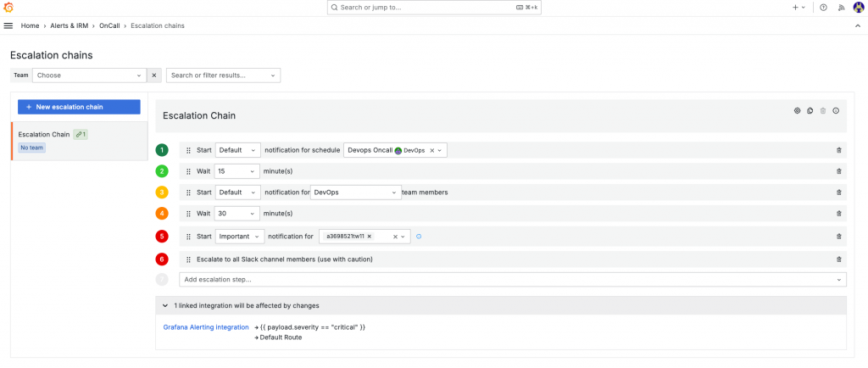Click the Default Route text
The image size is (868, 368).
pos(281,337)
